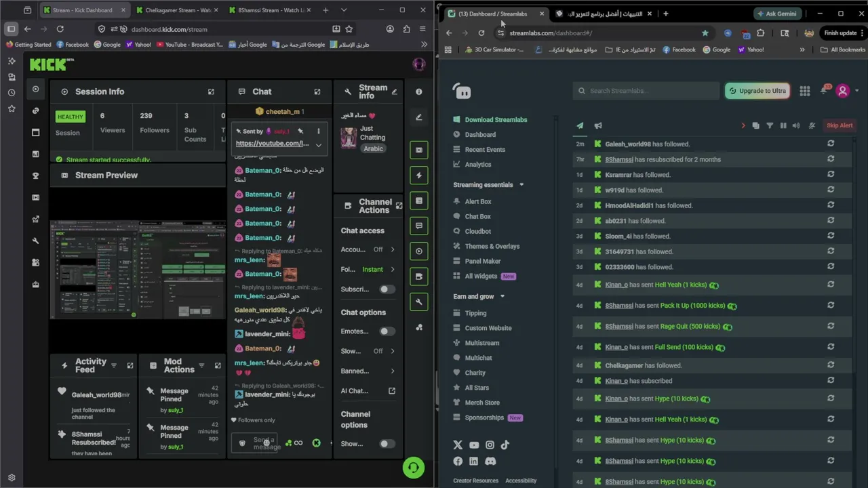Viewport: 868px width, 488px height.
Task: Open Tipping in Streamlabs sidebar
Action: pos(475,313)
